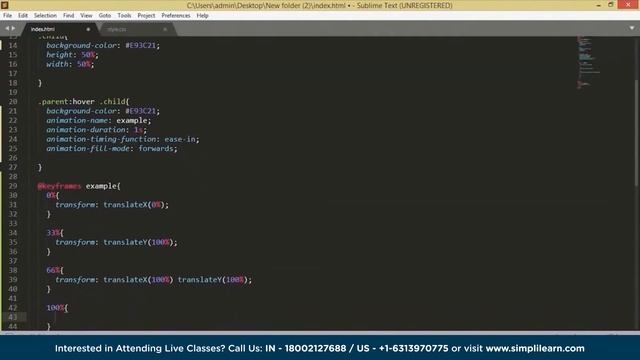This screenshot has width=640, height=360.
Task: Click the closing brace on line 27
Action: click(x=40, y=167)
